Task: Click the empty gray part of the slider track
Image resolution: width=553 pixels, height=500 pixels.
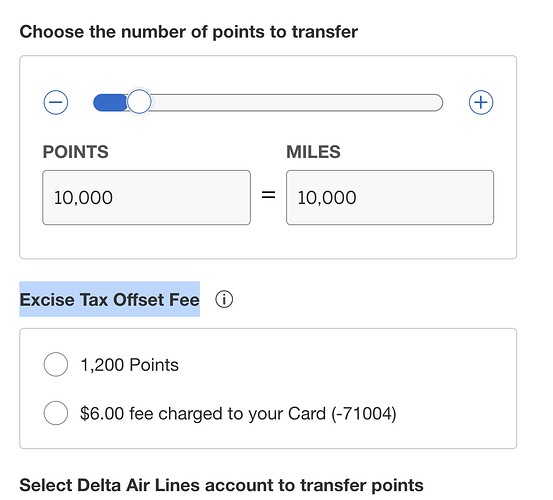Action: click(x=296, y=103)
